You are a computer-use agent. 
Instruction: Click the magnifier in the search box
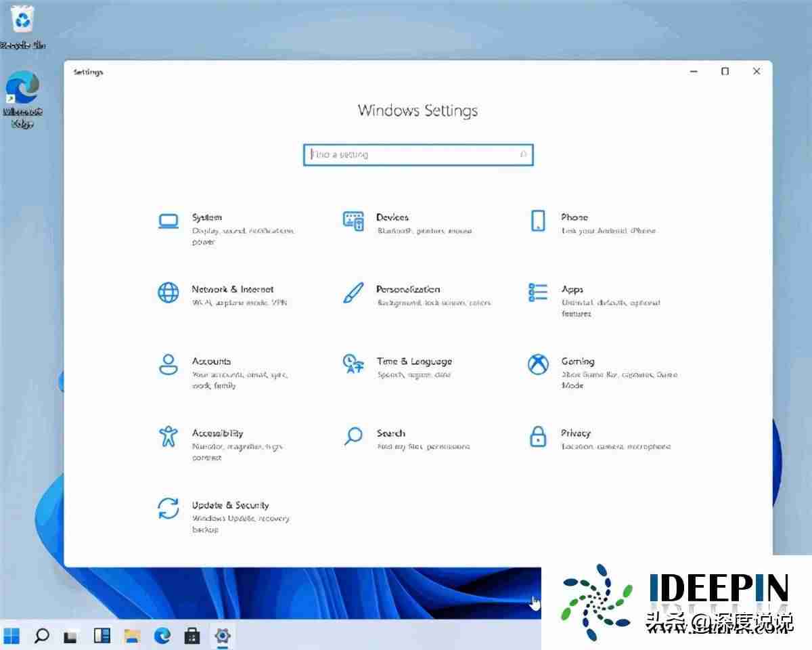[x=523, y=154]
